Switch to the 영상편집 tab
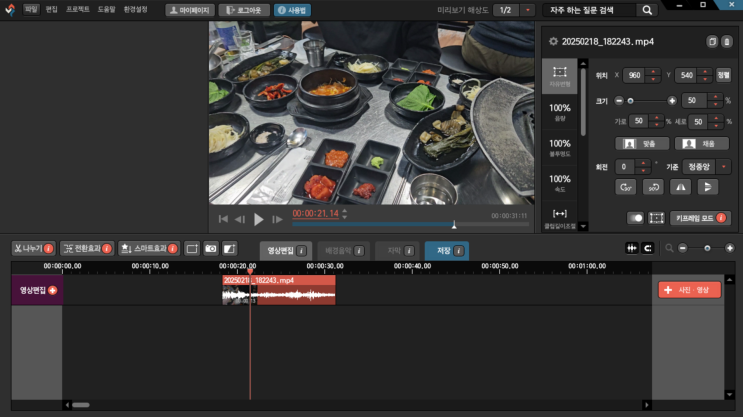 [x=284, y=249]
